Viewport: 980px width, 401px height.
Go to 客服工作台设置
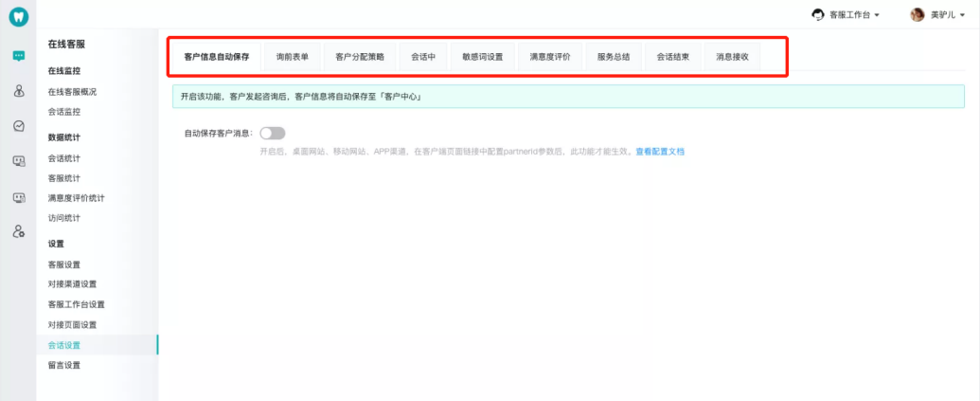coord(77,304)
